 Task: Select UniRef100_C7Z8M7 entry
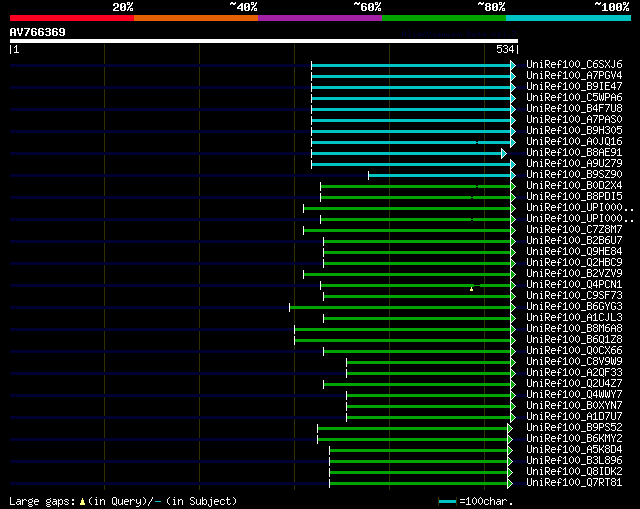point(574,230)
